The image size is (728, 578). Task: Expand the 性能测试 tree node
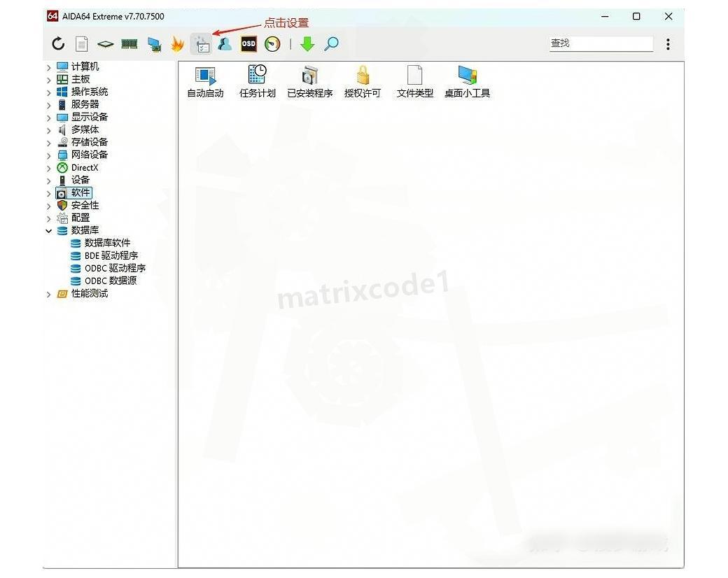49,295
